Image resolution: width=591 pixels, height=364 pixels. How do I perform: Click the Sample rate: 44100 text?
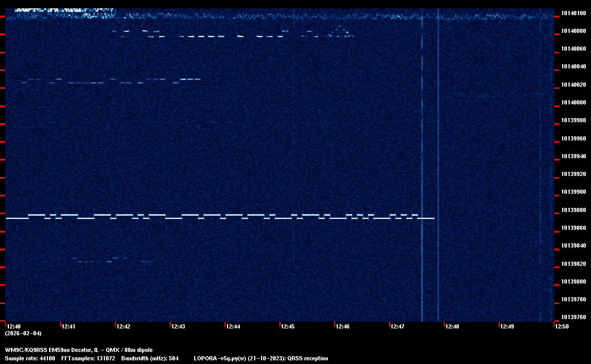click(29, 358)
